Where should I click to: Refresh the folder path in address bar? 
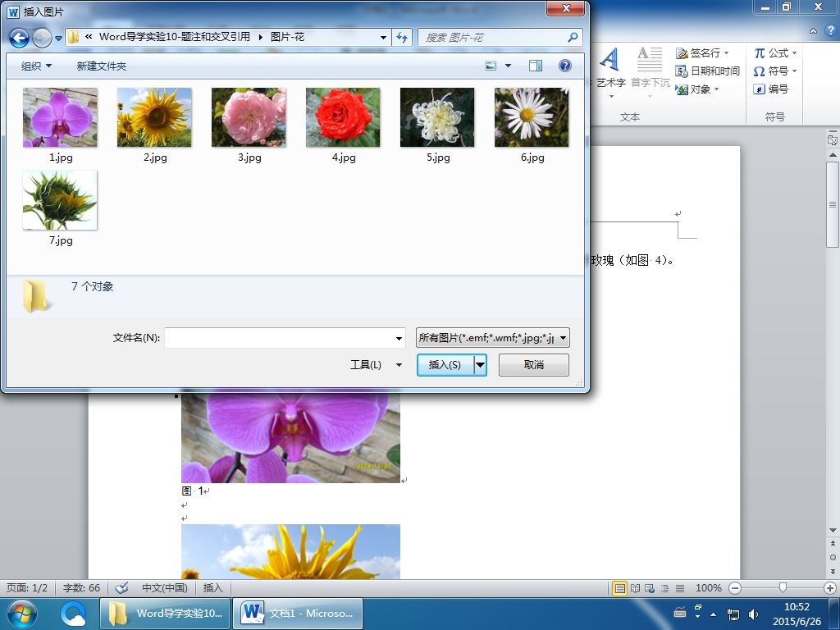click(402, 37)
